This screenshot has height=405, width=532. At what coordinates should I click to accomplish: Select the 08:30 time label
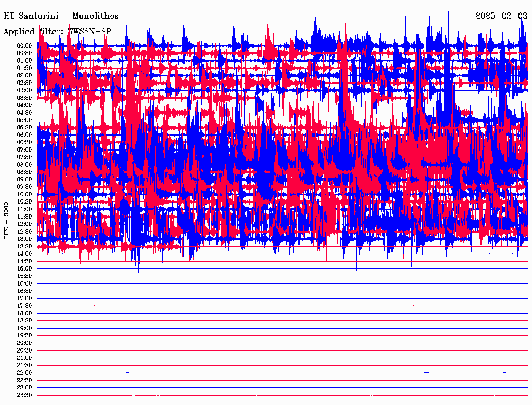[24, 172]
